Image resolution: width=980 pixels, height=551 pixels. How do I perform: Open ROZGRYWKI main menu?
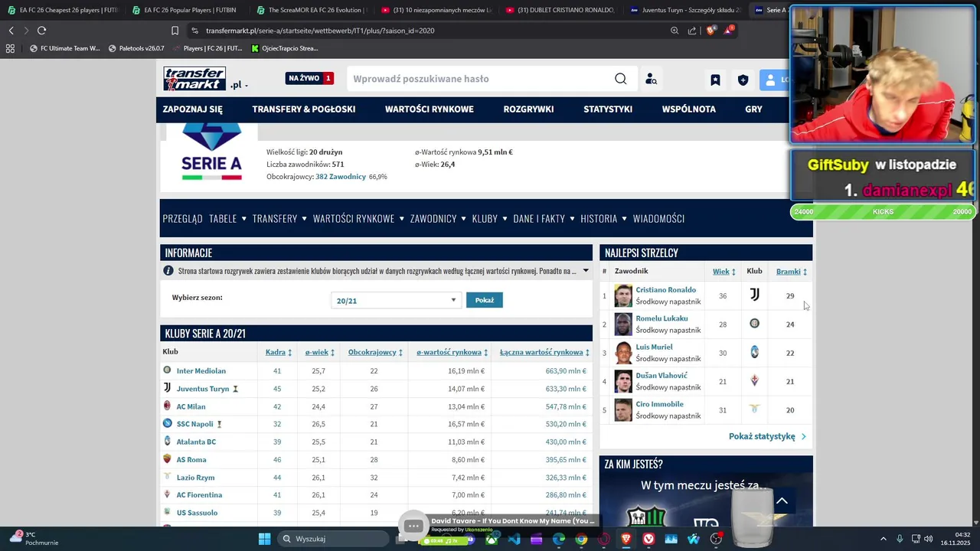coord(528,109)
